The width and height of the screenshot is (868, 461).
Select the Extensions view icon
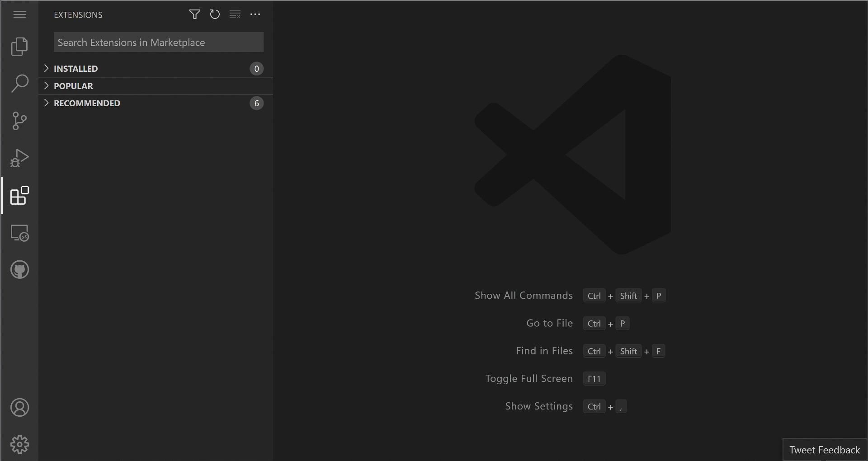click(19, 196)
